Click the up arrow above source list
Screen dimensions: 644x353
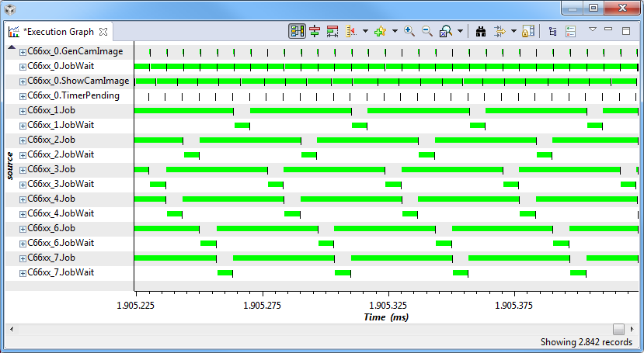pos(12,47)
